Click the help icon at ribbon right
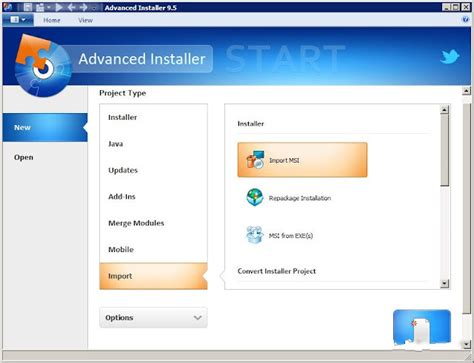The height and width of the screenshot is (363, 474). click(x=465, y=20)
